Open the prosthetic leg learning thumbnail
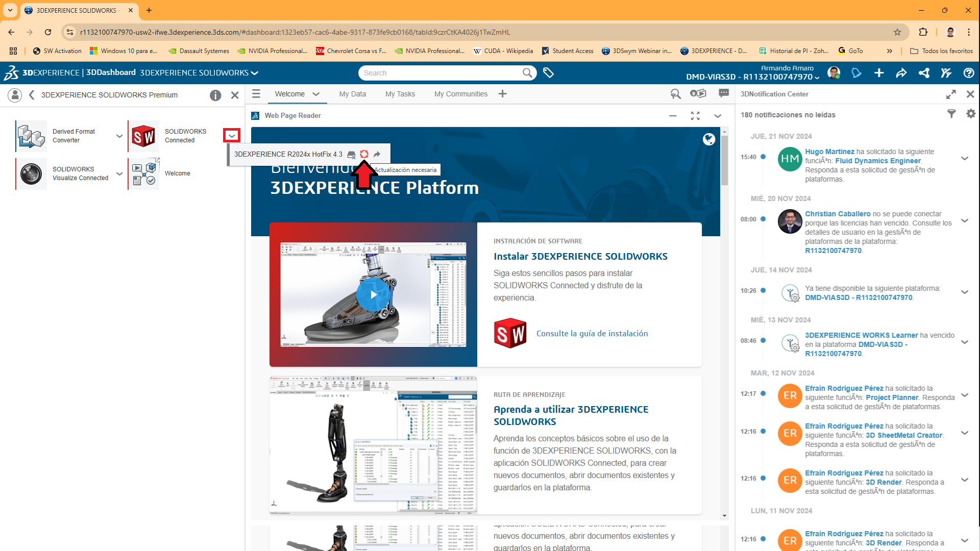The height and width of the screenshot is (551, 980). coord(373,444)
